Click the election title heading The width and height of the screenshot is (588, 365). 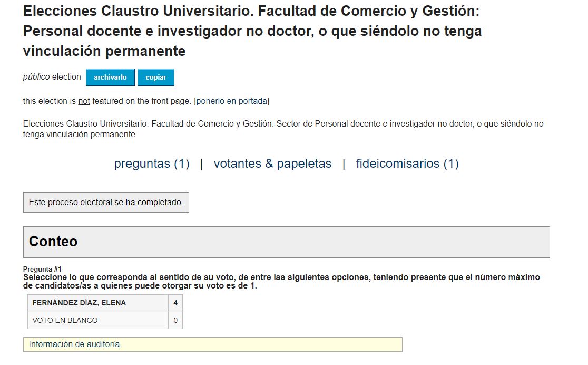point(252,31)
